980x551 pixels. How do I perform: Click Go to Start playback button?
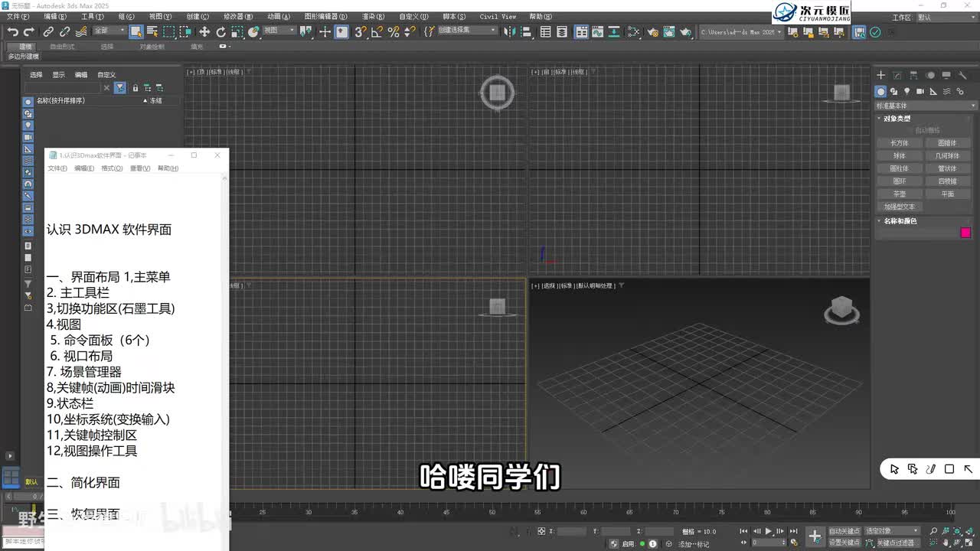pyautogui.click(x=743, y=531)
